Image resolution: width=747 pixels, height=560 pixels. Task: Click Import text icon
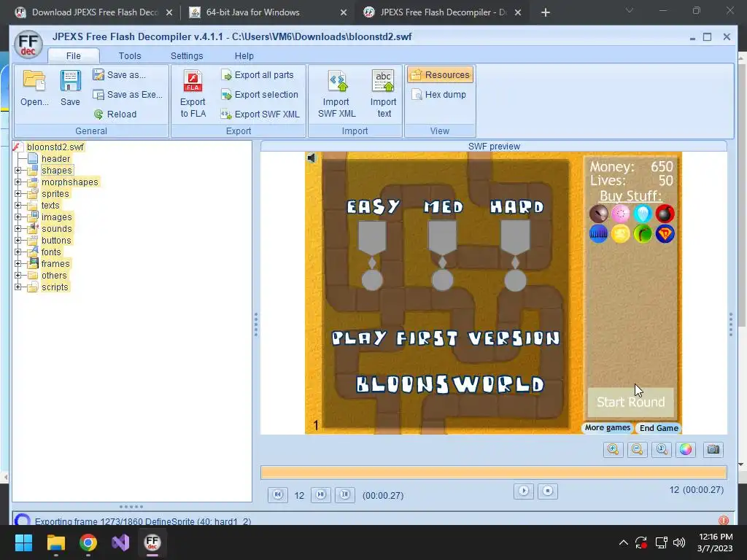[x=384, y=94]
